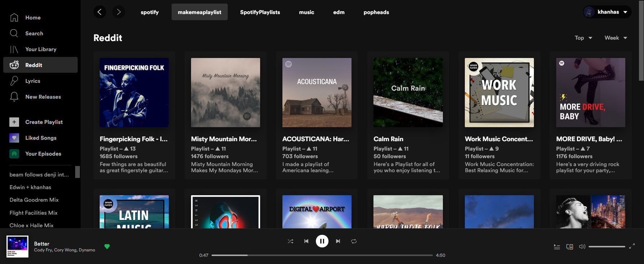The height and width of the screenshot is (264, 644).
Task: Open connect to a device icon
Action: coord(570,247)
